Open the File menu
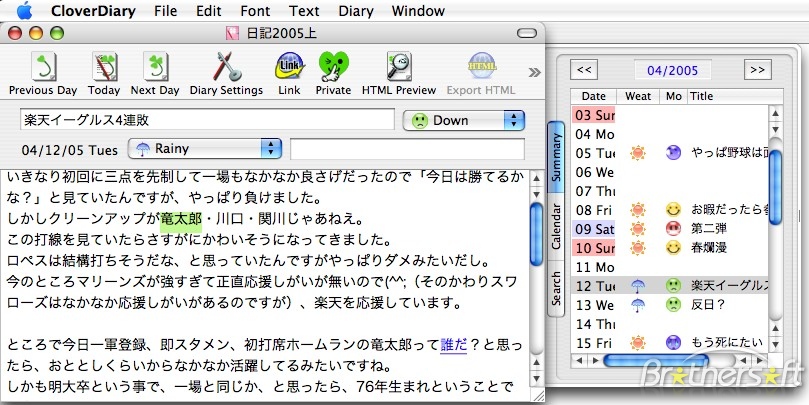 pyautogui.click(x=166, y=11)
